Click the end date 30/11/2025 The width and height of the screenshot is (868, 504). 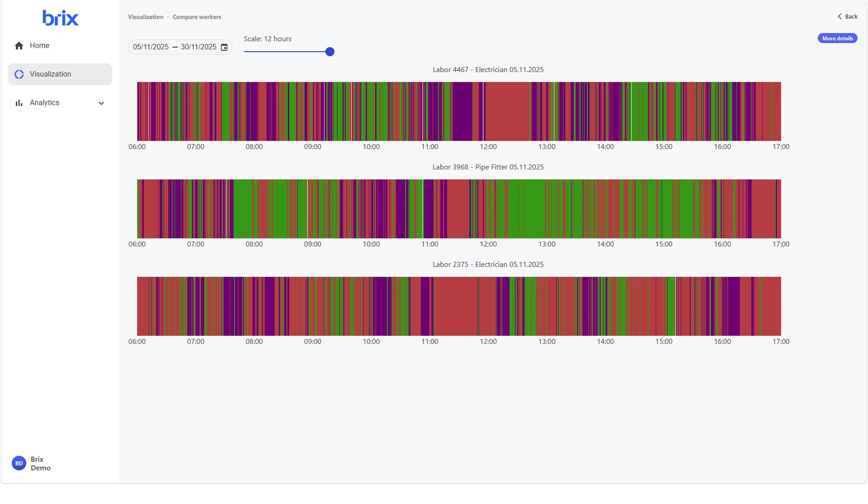pyautogui.click(x=198, y=47)
